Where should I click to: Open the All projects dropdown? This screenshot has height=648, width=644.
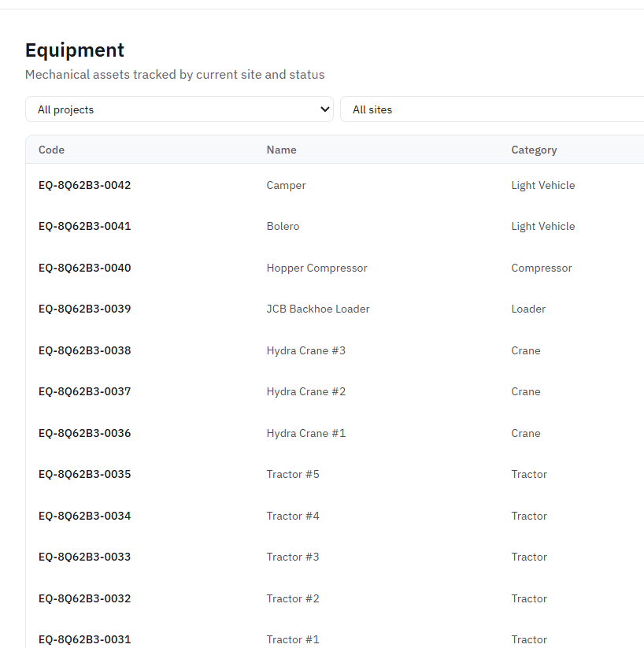(x=180, y=109)
